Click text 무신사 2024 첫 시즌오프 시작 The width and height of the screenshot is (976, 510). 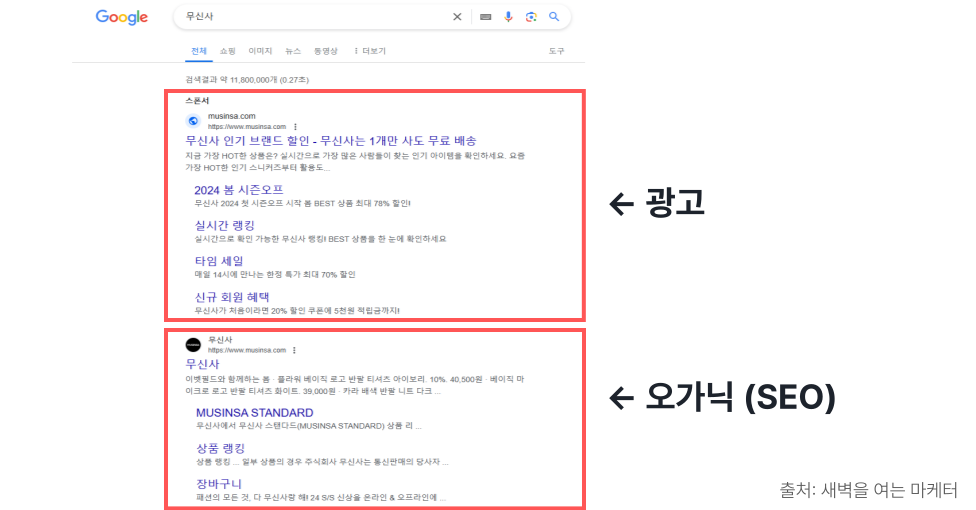[303, 203]
